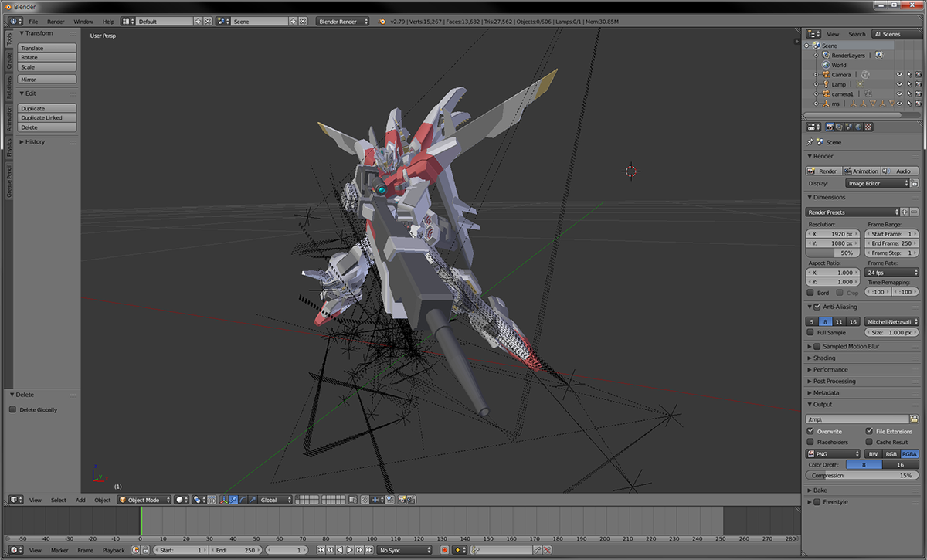The image size is (927, 560).
Task: Select the rotate manipulator icon
Action: coord(243,500)
